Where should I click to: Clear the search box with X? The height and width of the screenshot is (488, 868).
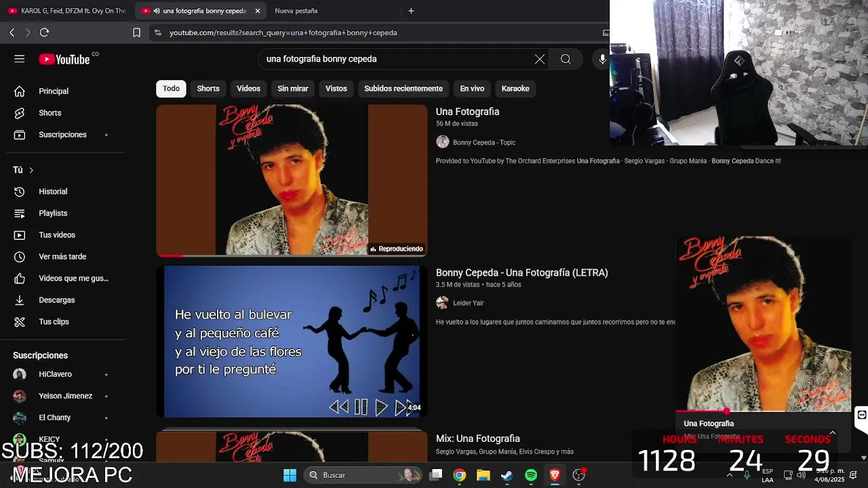pyautogui.click(x=540, y=59)
